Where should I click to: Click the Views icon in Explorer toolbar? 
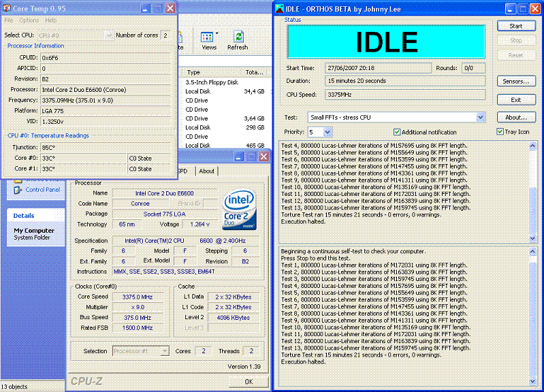[x=207, y=37]
